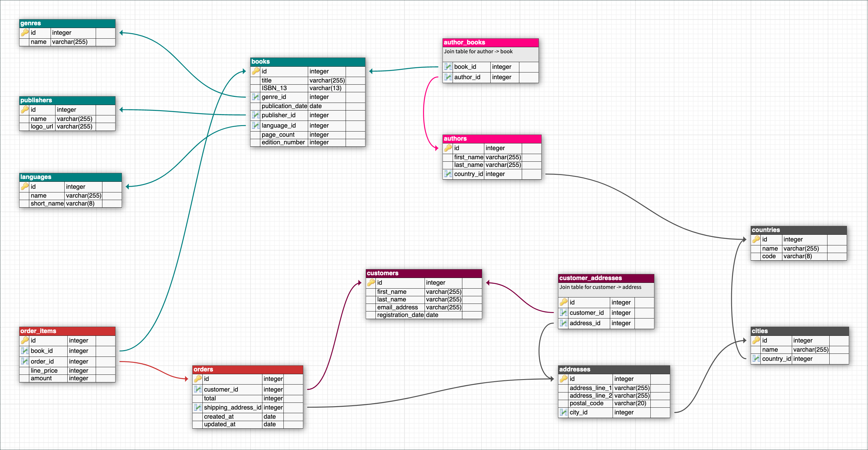Click the page_count column in books
Screen dimensions: 868x450
point(308,135)
